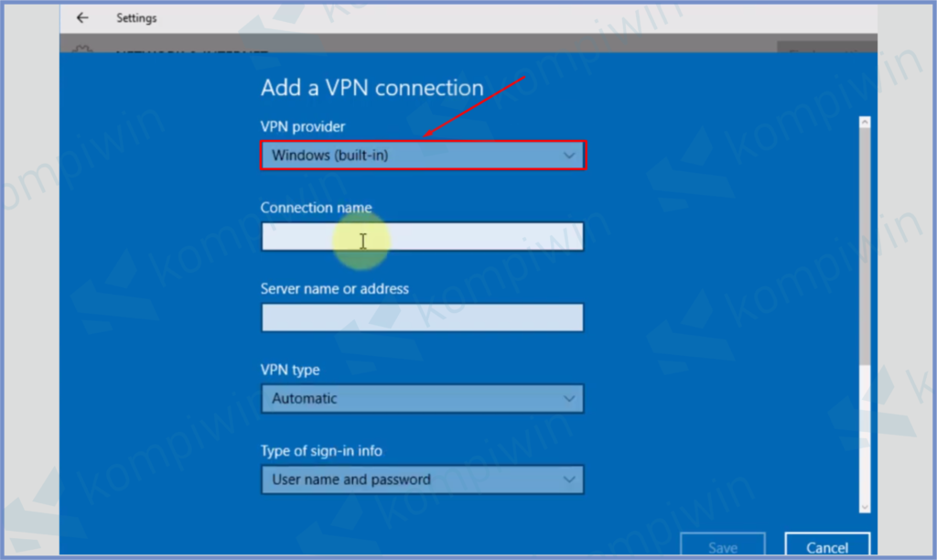Image resolution: width=937 pixels, height=560 pixels.
Task: Click the Add a VPN connection heading
Action: click(x=372, y=88)
